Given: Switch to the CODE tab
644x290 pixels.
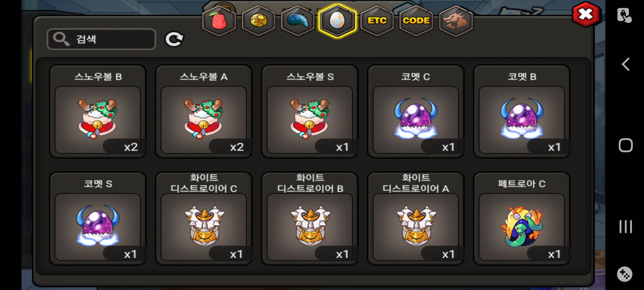Looking at the screenshot, I should click(x=416, y=21).
